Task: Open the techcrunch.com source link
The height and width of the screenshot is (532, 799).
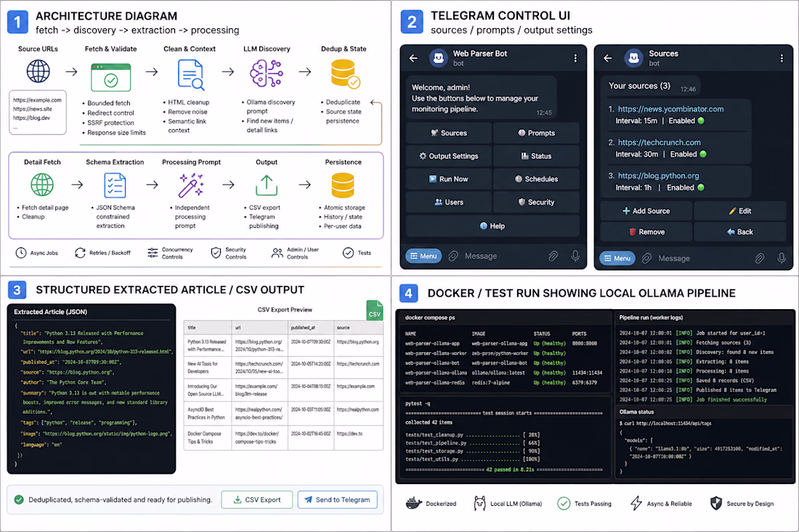Action: click(660, 142)
